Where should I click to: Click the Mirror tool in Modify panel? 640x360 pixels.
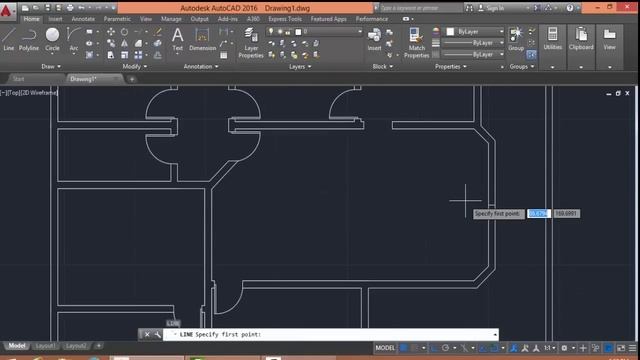point(124,43)
